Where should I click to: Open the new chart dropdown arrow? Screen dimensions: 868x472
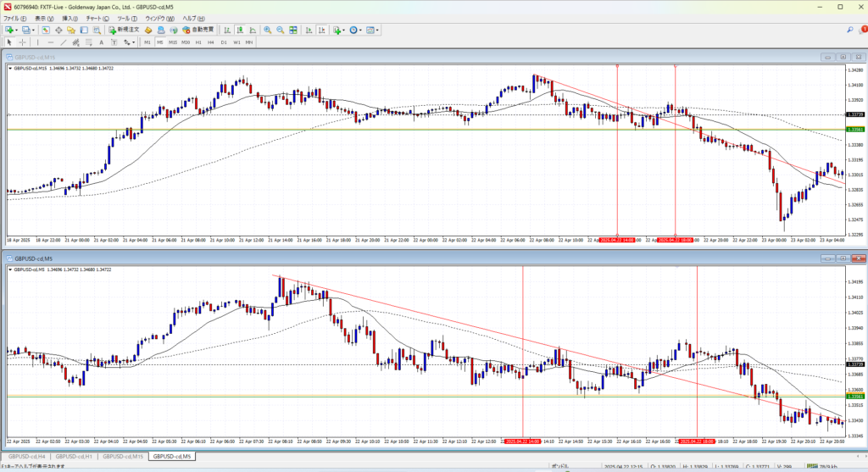pyautogui.click(x=17, y=30)
